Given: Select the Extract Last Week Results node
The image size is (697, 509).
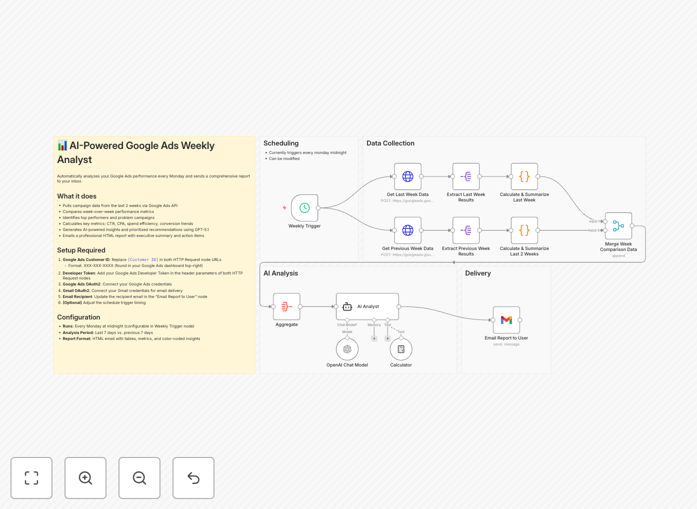Looking at the screenshot, I should (x=466, y=176).
